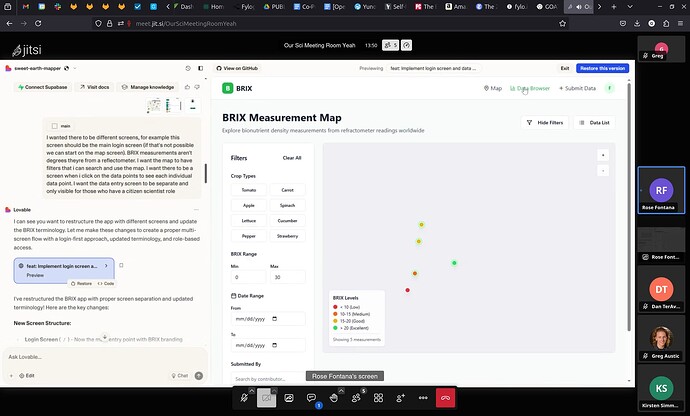
Task: Switch to the Gmail pinned tab
Action: tap(26, 7)
